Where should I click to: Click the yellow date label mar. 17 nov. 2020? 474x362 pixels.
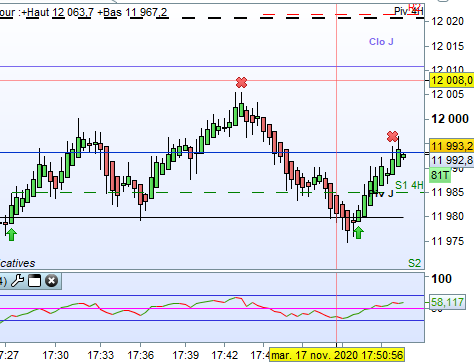pos(337,355)
